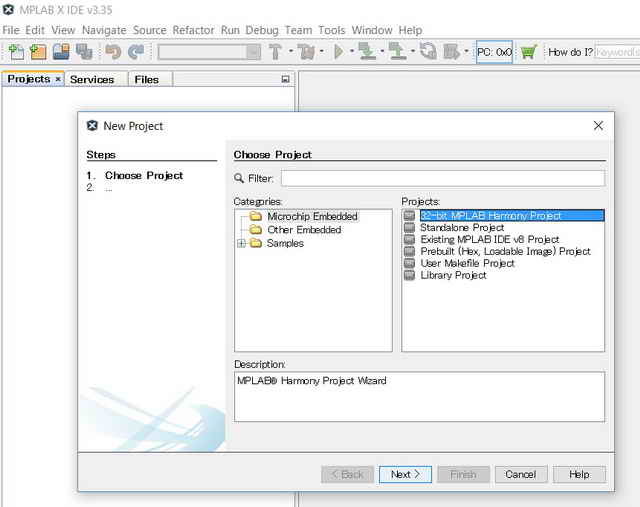Open the Navigate menu
Image resolution: width=640 pixels, height=507 pixels.
coord(104,30)
